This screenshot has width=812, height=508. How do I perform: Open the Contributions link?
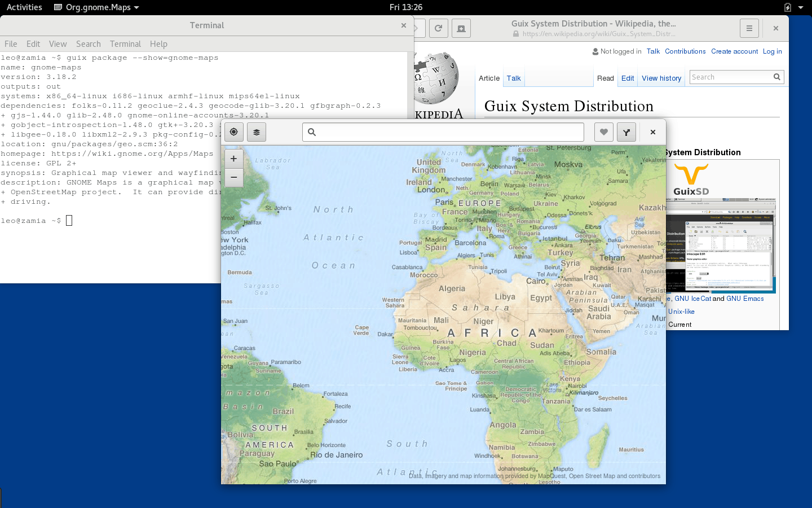click(685, 51)
